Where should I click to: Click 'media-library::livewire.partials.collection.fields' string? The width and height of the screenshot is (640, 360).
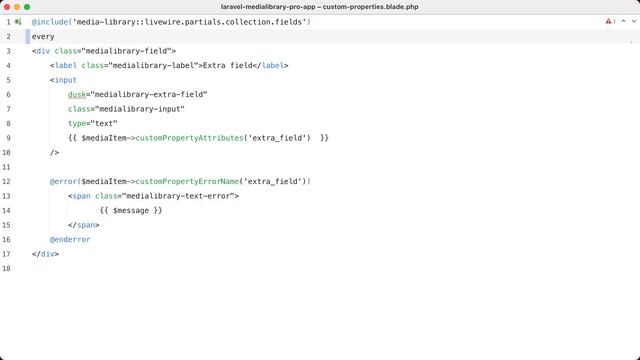click(x=189, y=22)
